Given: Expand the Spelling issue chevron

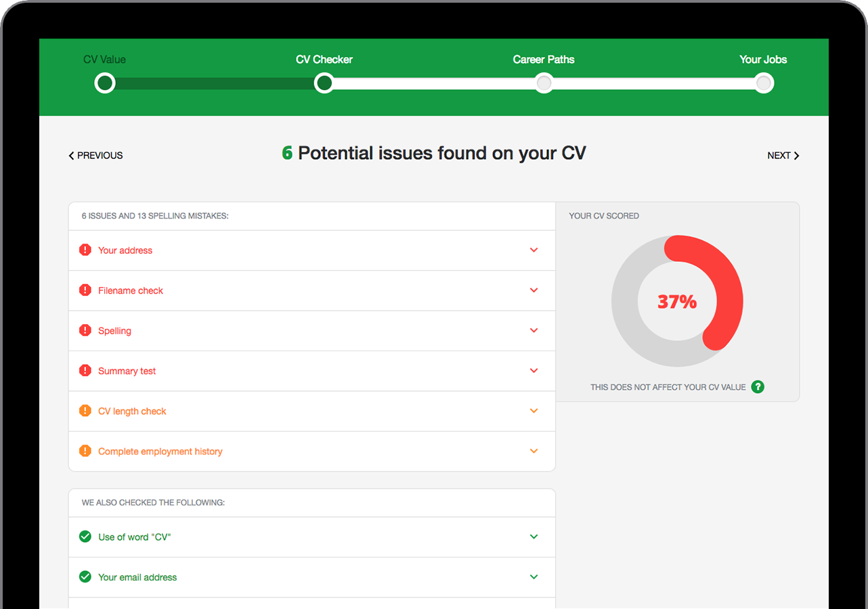Looking at the screenshot, I should coord(534,330).
